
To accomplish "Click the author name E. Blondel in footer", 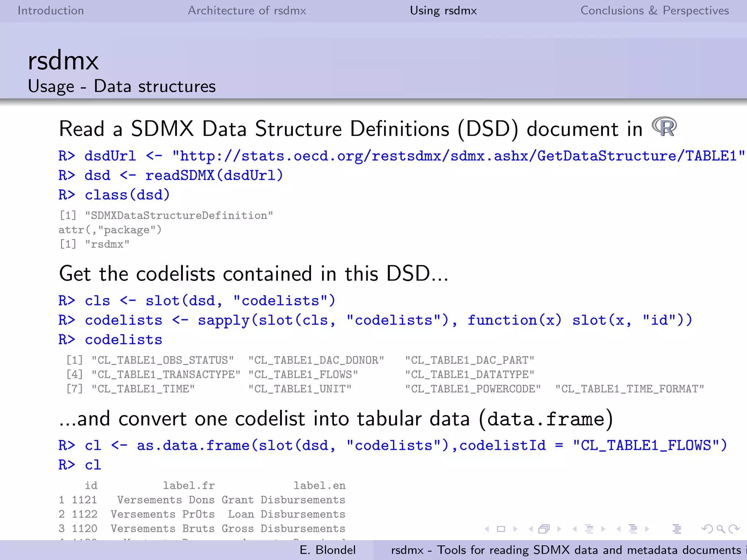I will coord(328,550).
